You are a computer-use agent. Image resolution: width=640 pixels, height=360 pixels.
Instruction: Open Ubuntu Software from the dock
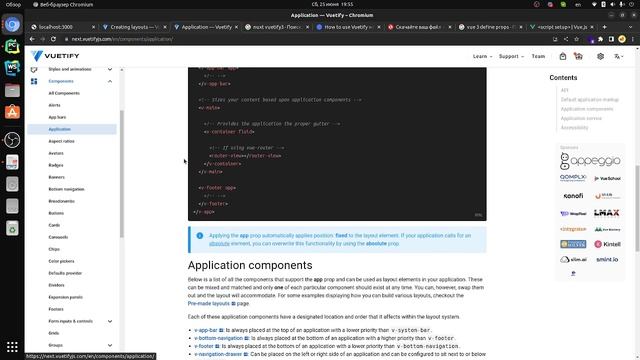12,112
